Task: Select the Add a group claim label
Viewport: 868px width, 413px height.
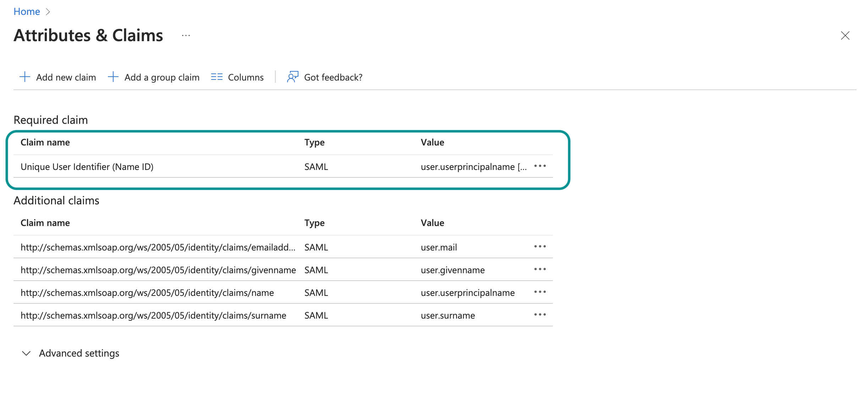Action: [162, 77]
